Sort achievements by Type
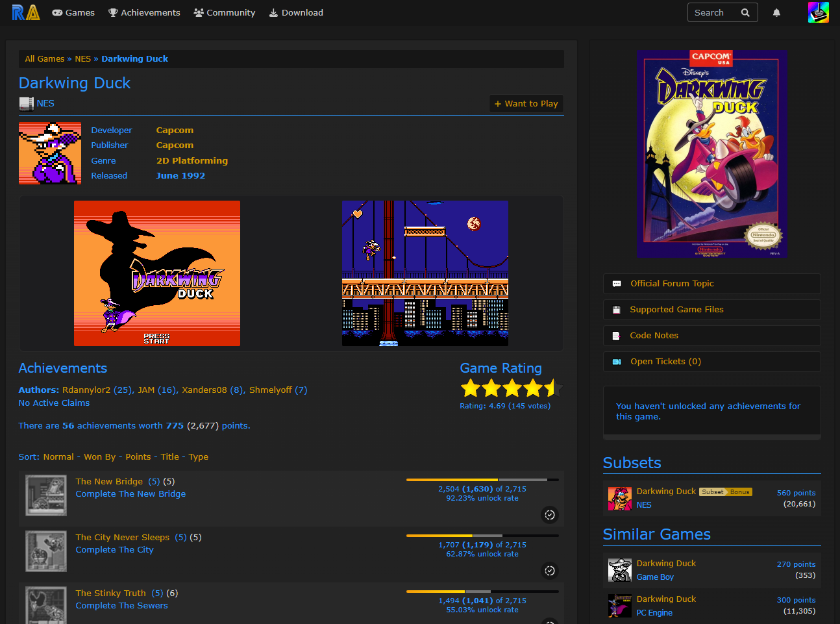Screen dimensions: 840x624 tap(199, 456)
